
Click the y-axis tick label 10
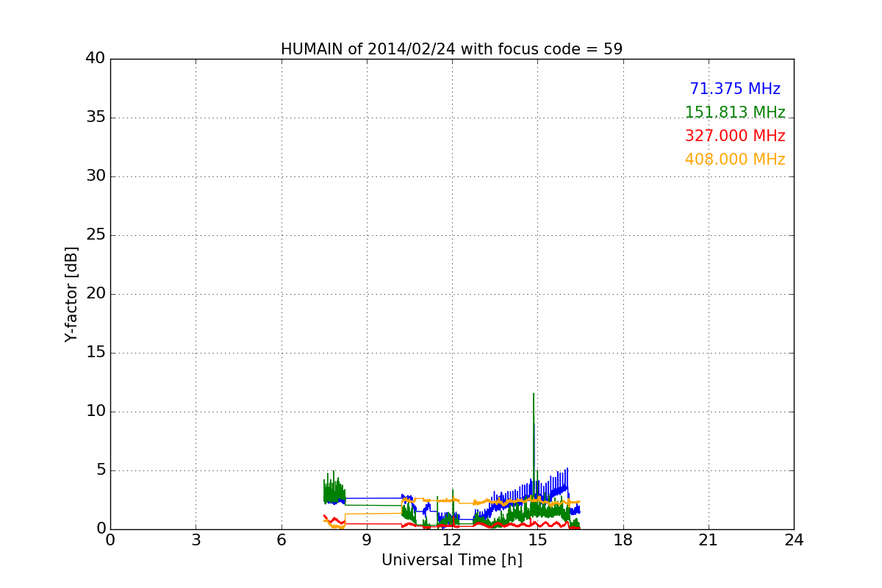coord(95,412)
